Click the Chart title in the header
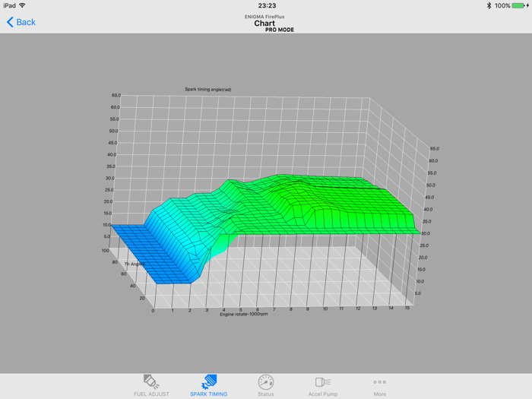Screen dimensions: 532x399 (x=265, y=23)
